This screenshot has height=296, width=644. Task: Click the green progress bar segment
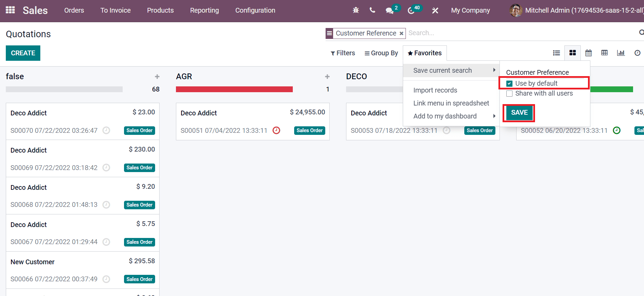(x=612, y=89)
